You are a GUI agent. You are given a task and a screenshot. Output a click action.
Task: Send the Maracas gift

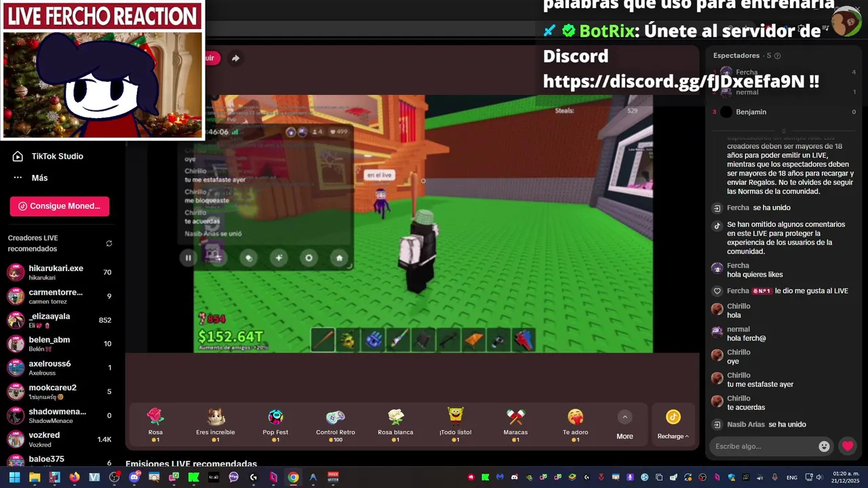click(x=515, y=425)
